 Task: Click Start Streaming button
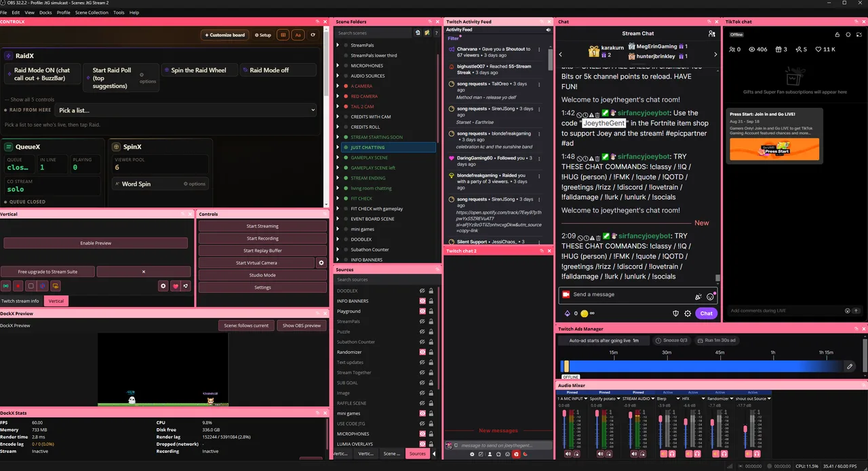click(262, 226)
